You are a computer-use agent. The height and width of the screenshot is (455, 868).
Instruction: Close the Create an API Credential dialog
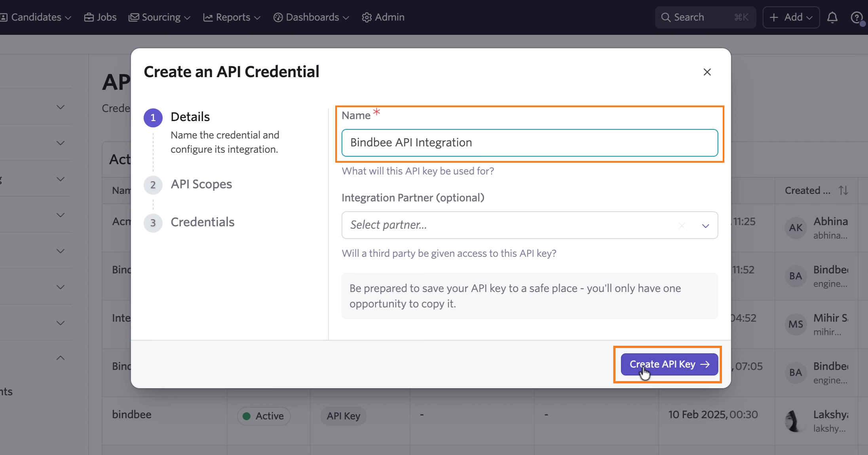pyautogui.click(x=707, y=72)
